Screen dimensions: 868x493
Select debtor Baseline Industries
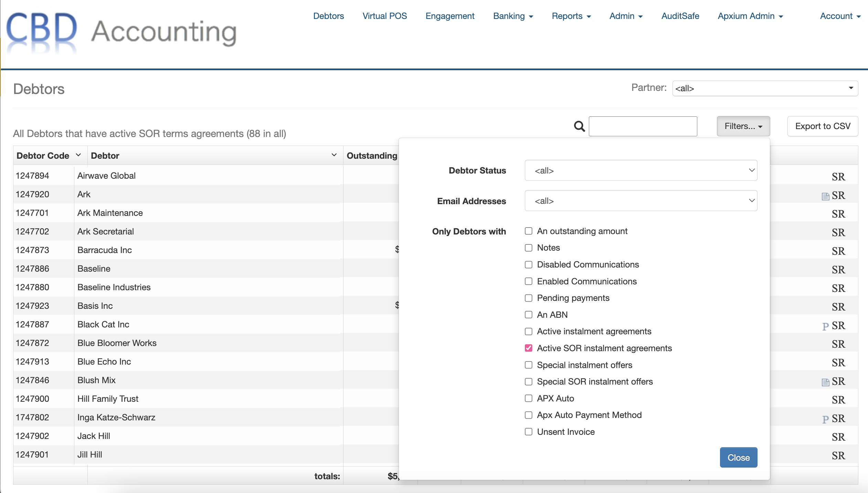[114, 287]
